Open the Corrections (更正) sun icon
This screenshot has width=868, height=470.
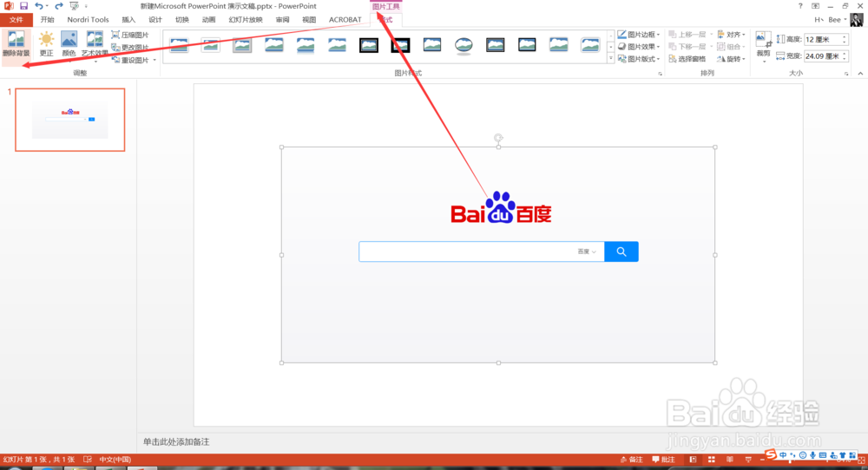coord(47,44)
